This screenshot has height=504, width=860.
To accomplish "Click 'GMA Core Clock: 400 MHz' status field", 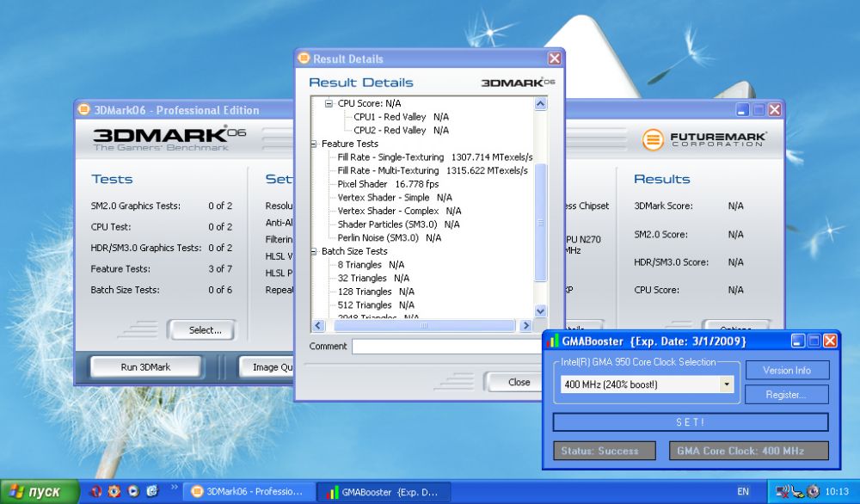I will pyautogui.click(x=749, y=451).
